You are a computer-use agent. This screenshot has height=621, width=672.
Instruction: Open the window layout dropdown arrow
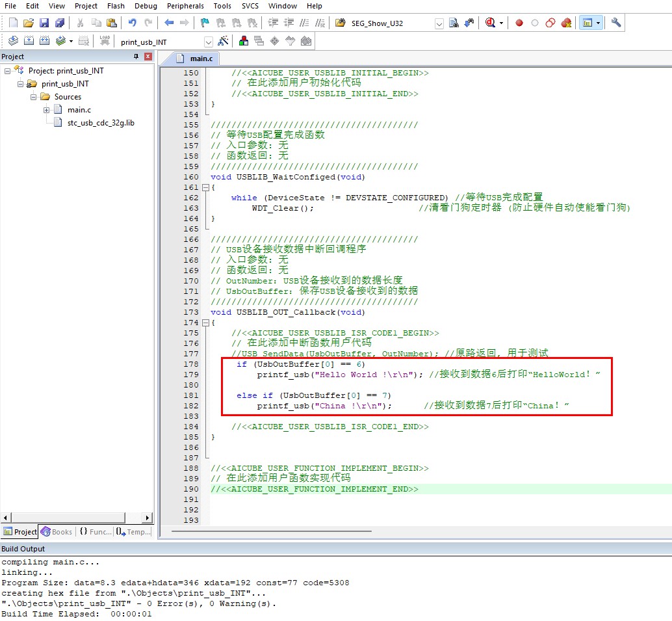pos(598,23)
